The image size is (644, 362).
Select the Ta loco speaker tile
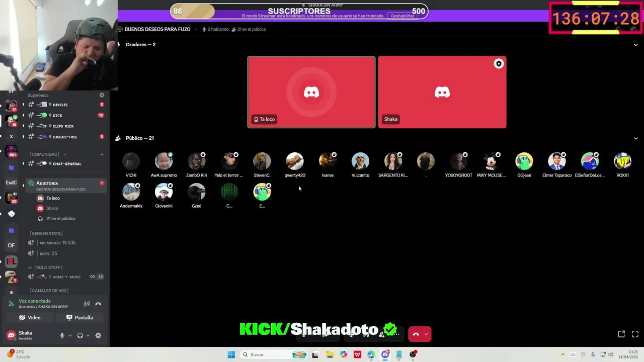(311, 92)
